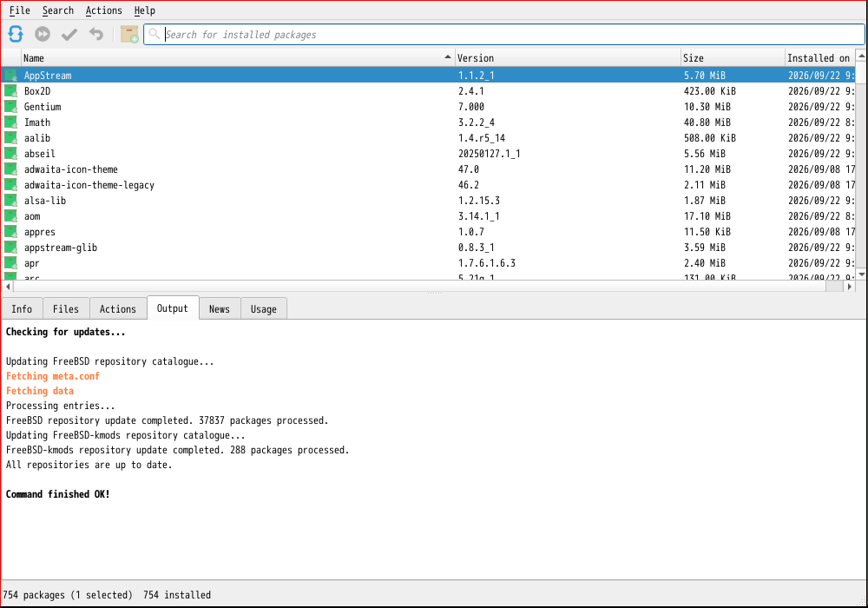The height and width of the screenshot is (608, 868).
Task: Switch to the Files tab
Action: point(66,309)
